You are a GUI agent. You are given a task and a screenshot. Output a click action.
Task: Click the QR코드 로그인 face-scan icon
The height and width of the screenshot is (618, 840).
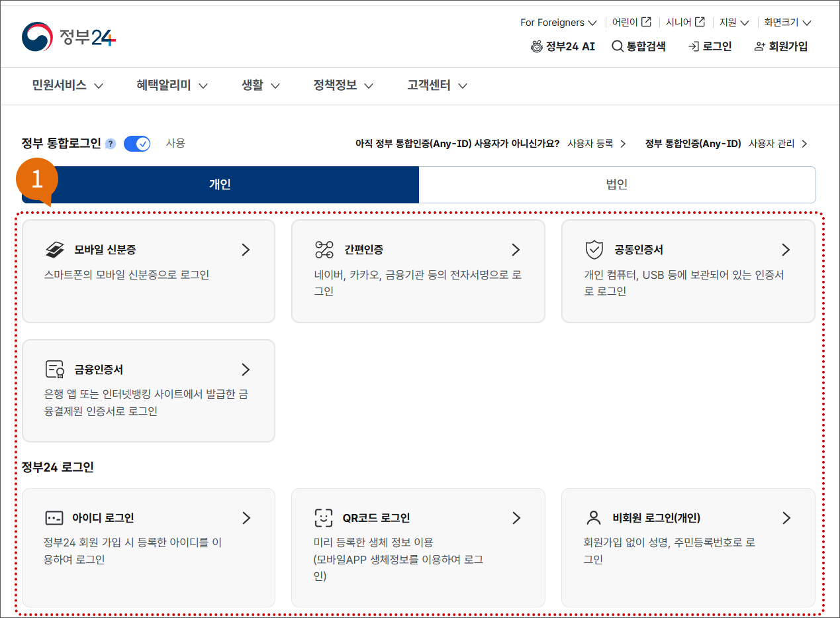324,518
